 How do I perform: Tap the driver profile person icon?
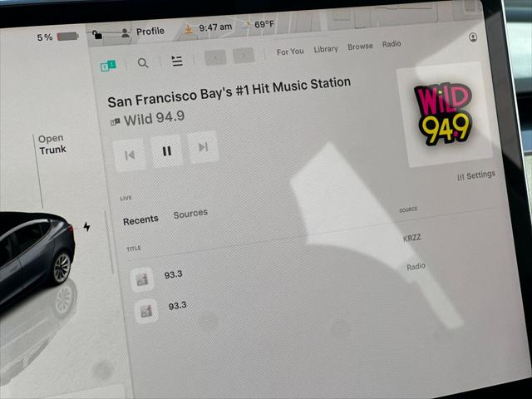click(x=126, y=32)
